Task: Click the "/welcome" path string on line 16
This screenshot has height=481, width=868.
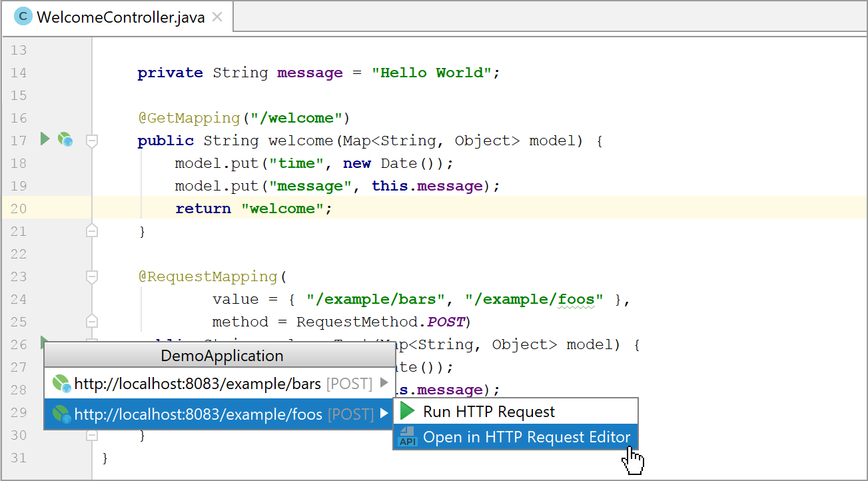Action: [296, 118]
